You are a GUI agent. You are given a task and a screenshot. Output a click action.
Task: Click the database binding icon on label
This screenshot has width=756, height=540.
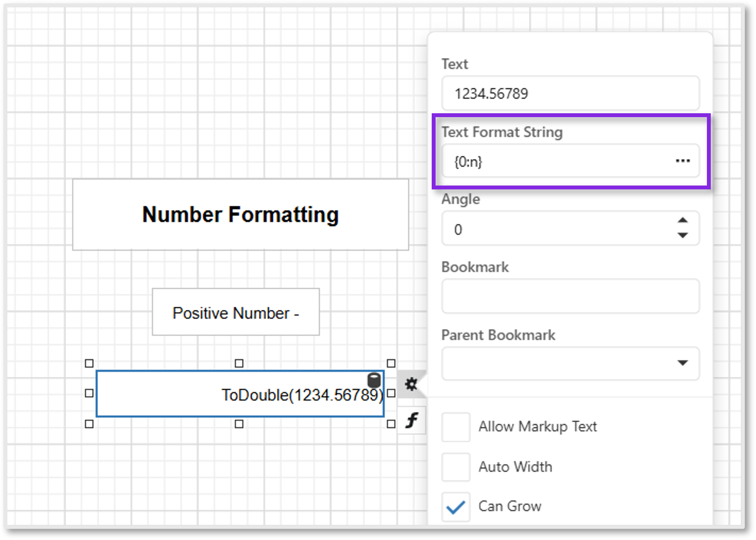(x=374, y=380)
